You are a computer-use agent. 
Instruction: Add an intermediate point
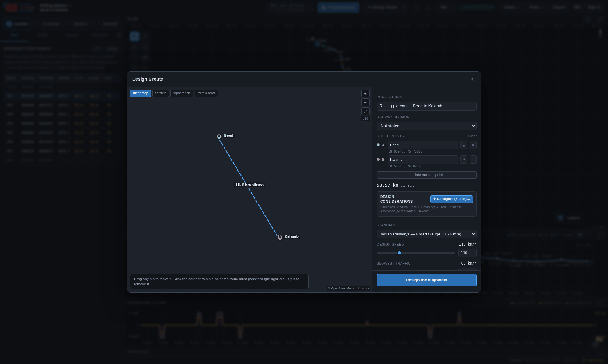pos(427,175)
